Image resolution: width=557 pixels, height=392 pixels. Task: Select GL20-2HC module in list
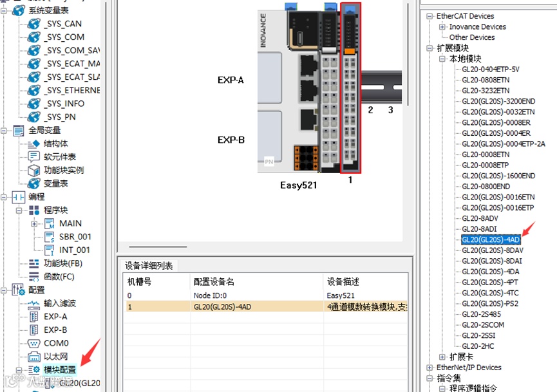pyautogui.click(x=478, y=346)
